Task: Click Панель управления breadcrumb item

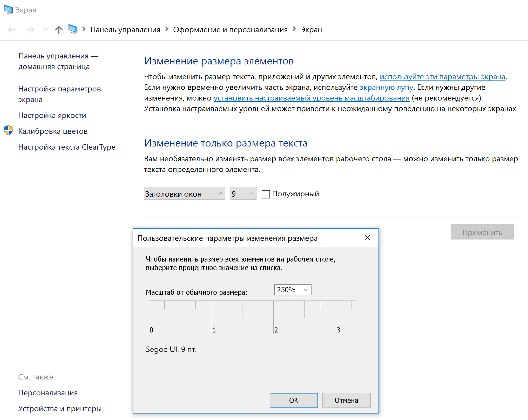Action: (x=125, y=30)
